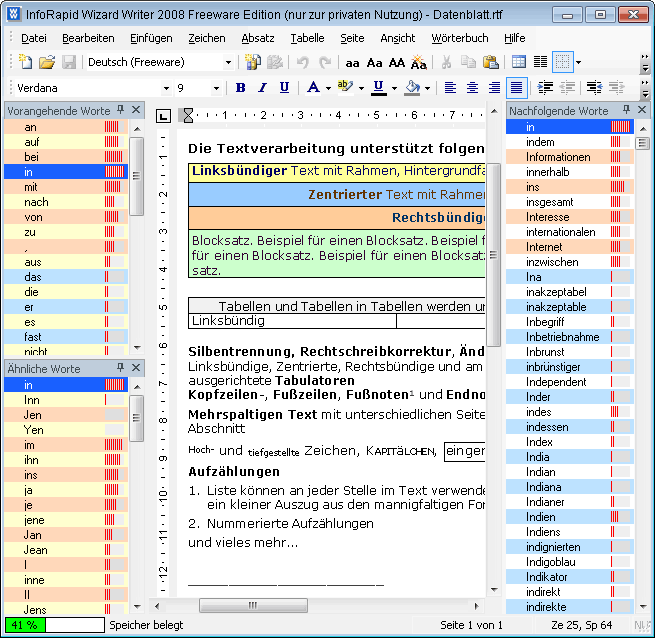Open the fill color dropdown arrow
This screenshot has width=655, height=638.
point(427,89)
